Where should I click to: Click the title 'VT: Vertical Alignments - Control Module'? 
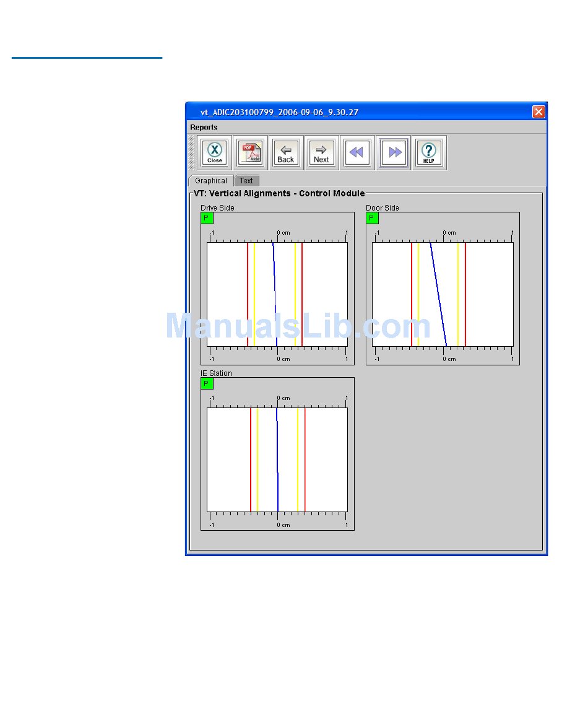pos(279,193)
